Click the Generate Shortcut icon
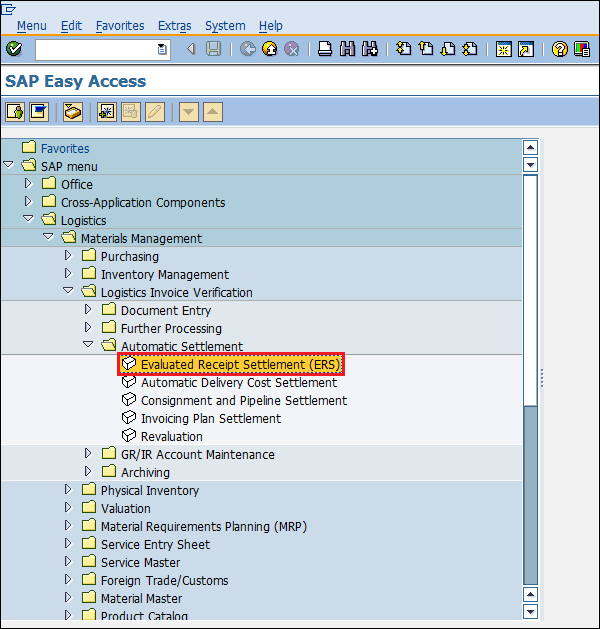The width and height of the screenshot is (600, 629). 526,49
